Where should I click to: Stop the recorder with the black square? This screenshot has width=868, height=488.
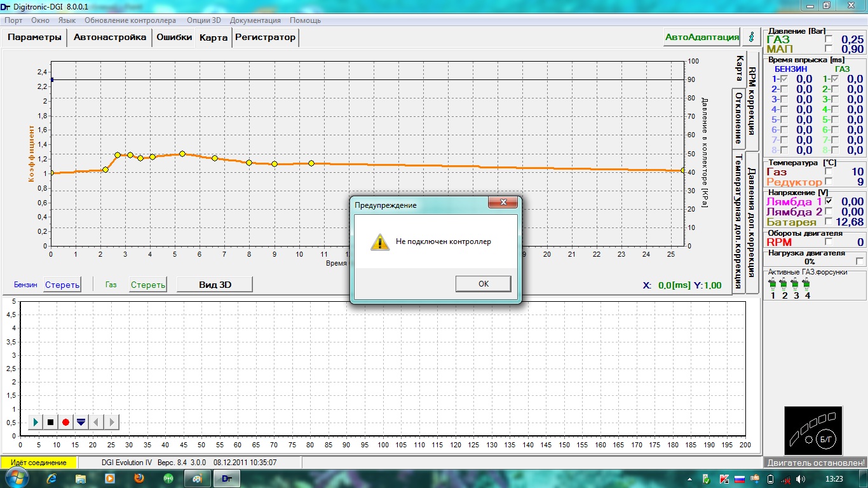click(x=51, y=422)
